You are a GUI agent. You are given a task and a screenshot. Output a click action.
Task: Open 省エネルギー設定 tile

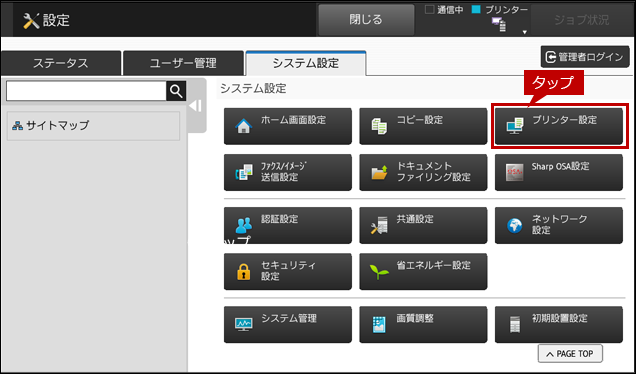click(423, 271)
